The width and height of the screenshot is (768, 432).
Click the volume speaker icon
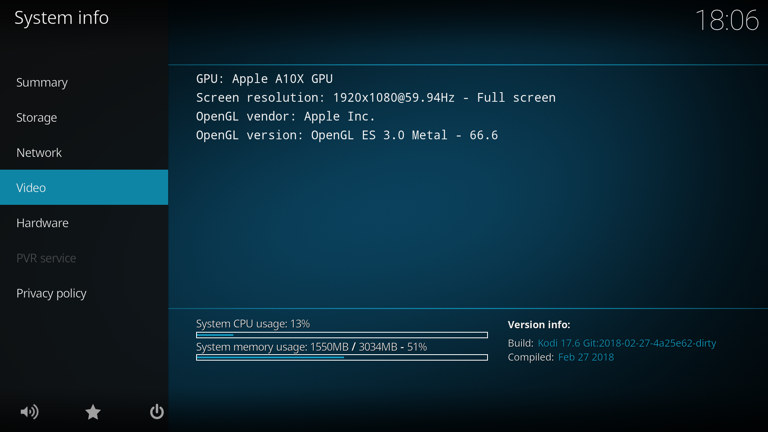tap(29, 412)
